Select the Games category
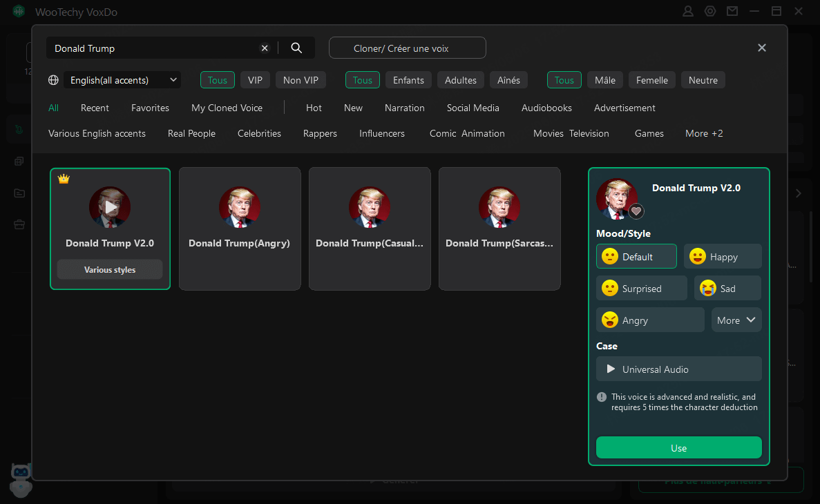Image resolution: width=820 pixels, height=504 pixels. click(x=649, y=133)
